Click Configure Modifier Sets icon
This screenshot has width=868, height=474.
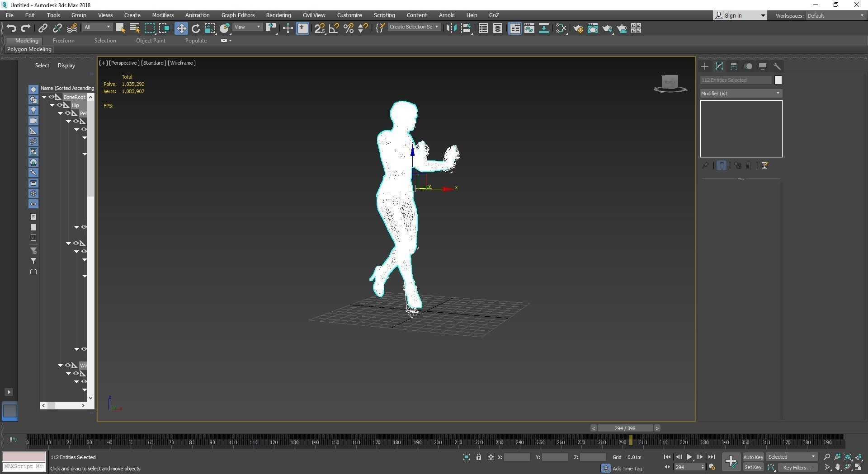click(765, 166)
